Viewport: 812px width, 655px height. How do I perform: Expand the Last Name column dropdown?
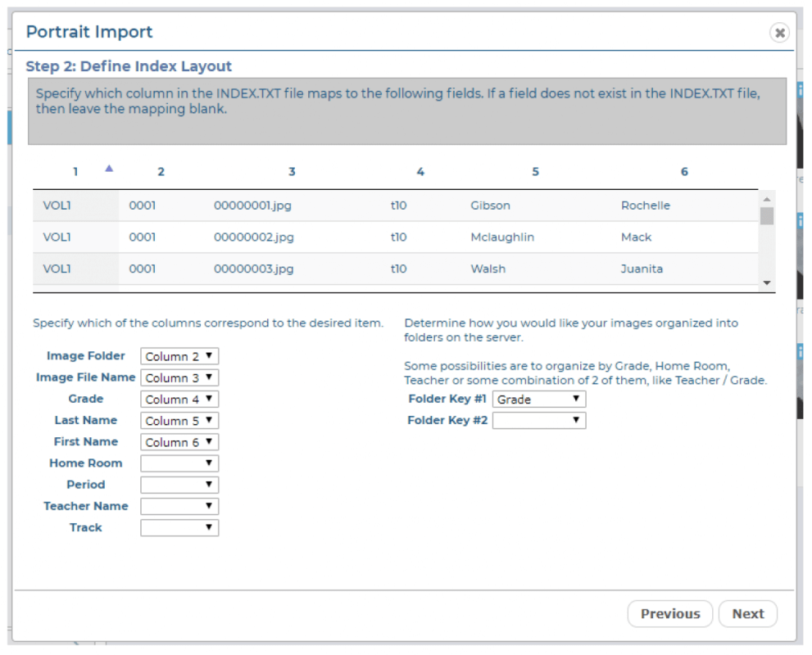coord(179,421)
